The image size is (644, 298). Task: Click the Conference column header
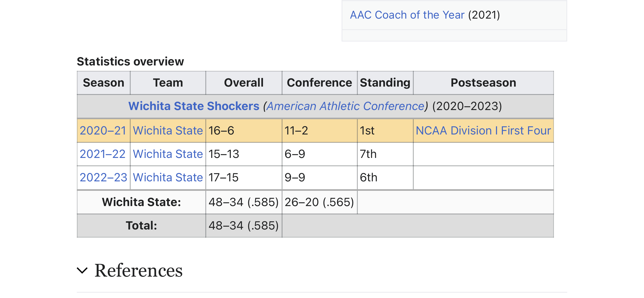pyautogui.click(x=319, y=83)
